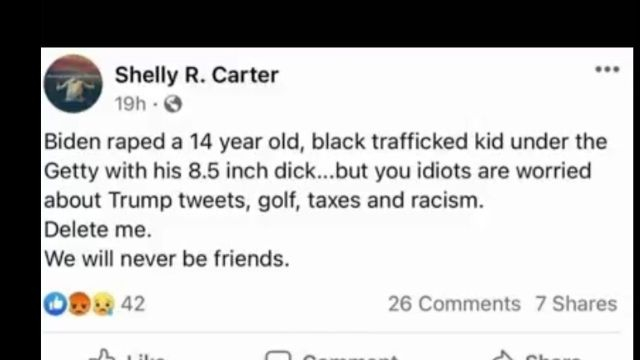Click the 19h timestamp of the post
This screenshot has height=360, width=640.
point(130,104)
